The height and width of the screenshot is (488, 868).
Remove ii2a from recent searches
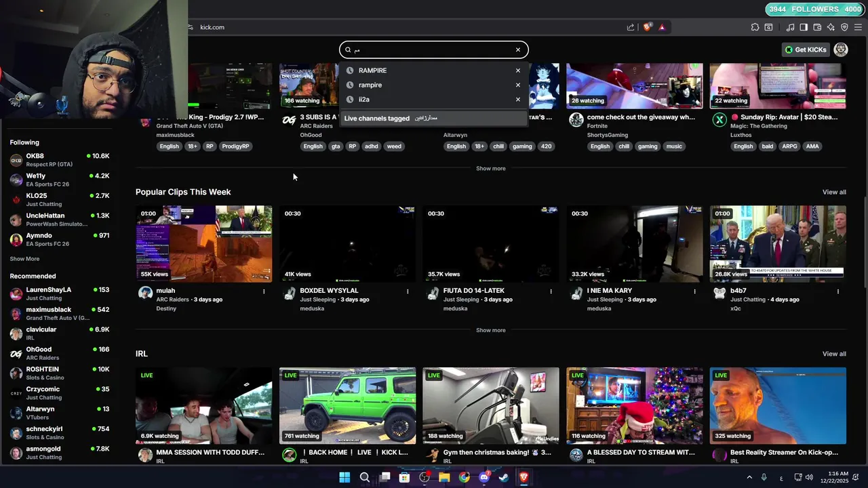point(517,99)
